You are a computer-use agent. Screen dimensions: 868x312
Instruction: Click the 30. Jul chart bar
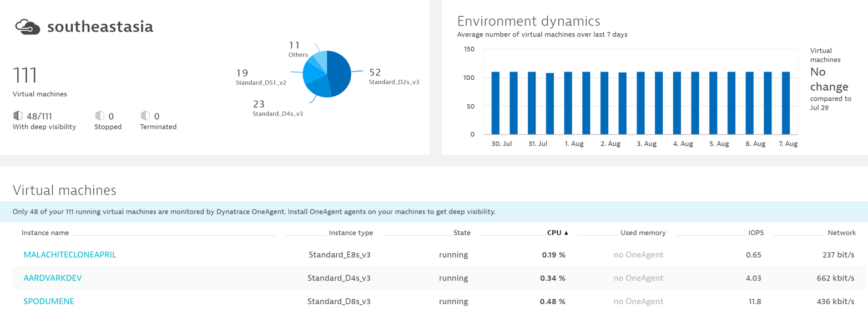(495, 103)
